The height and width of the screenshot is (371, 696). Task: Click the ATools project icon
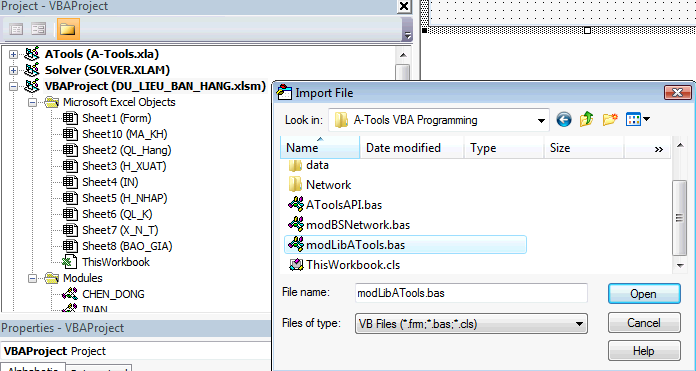[32, 54]
